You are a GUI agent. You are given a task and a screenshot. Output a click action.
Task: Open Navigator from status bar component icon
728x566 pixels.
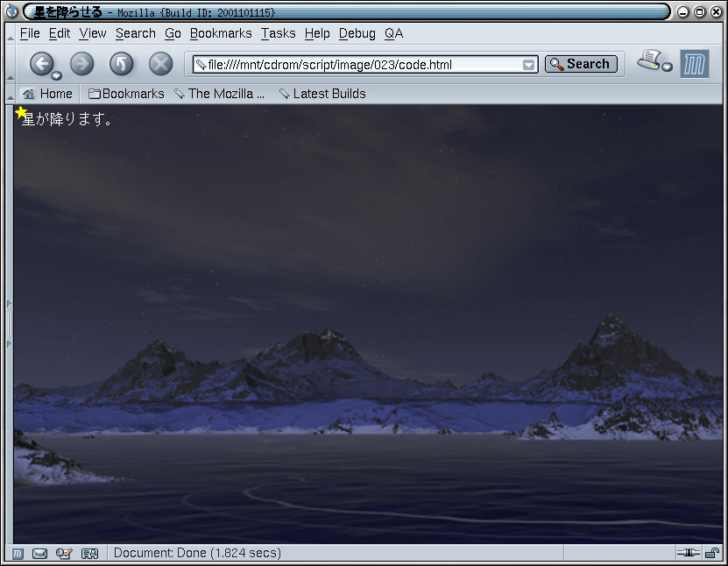tap(18, 554)
